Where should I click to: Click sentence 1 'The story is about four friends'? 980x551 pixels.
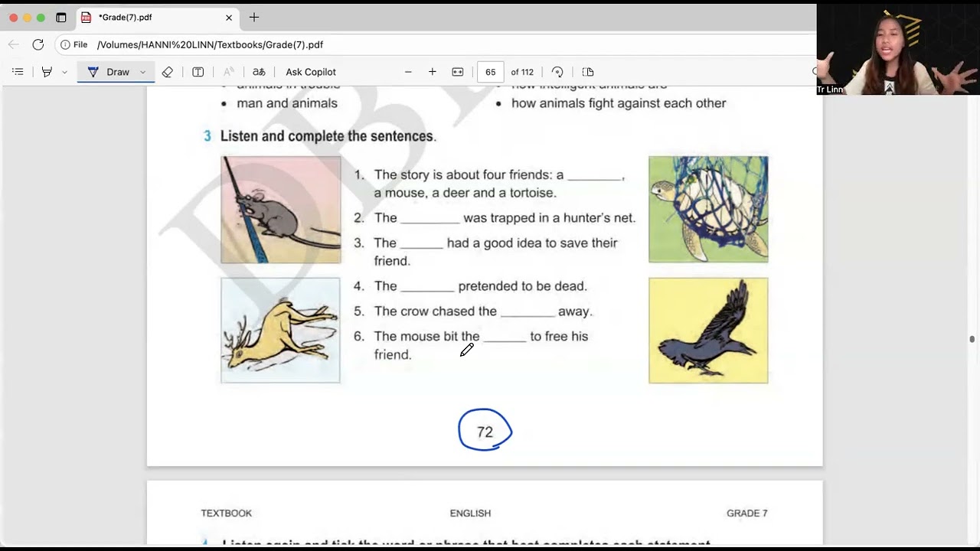point(499,184)
